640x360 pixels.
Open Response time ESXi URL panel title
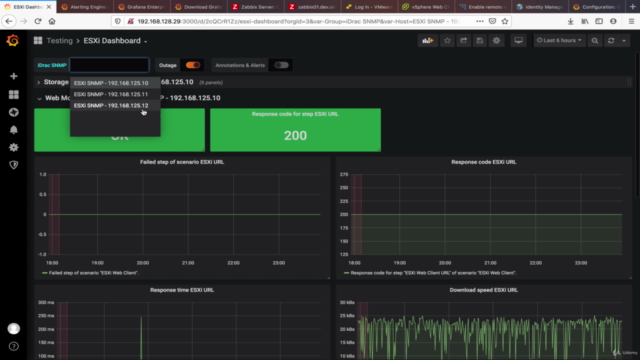click(182, 290)
